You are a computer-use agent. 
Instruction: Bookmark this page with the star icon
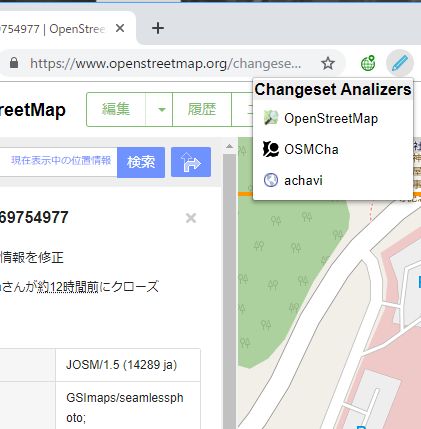[328, 63]
